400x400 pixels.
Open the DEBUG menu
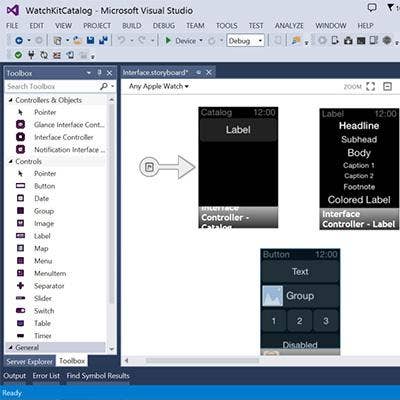[x=164, y=26]
